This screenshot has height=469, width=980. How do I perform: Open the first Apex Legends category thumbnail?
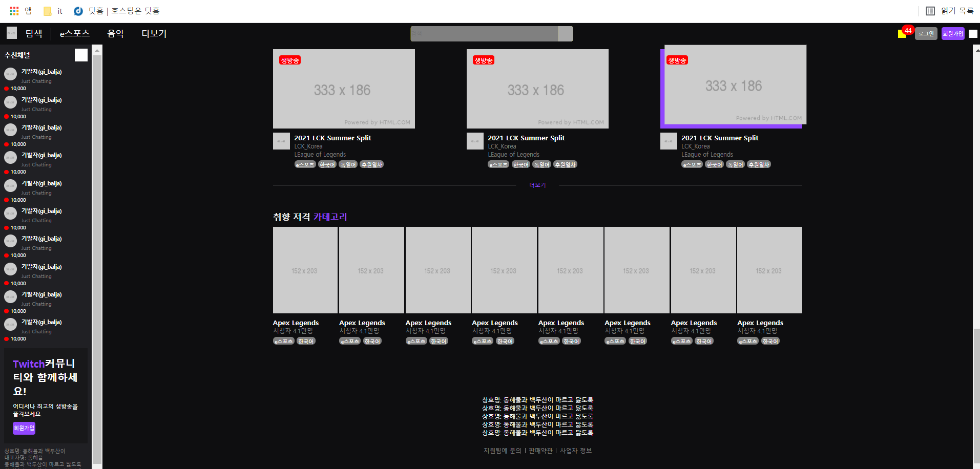point(305,270)
